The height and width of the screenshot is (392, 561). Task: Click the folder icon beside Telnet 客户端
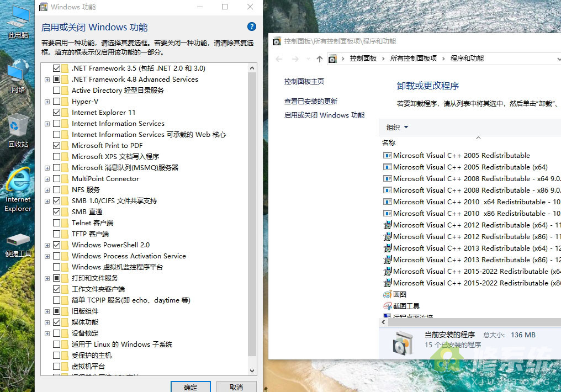click(65, 223)
